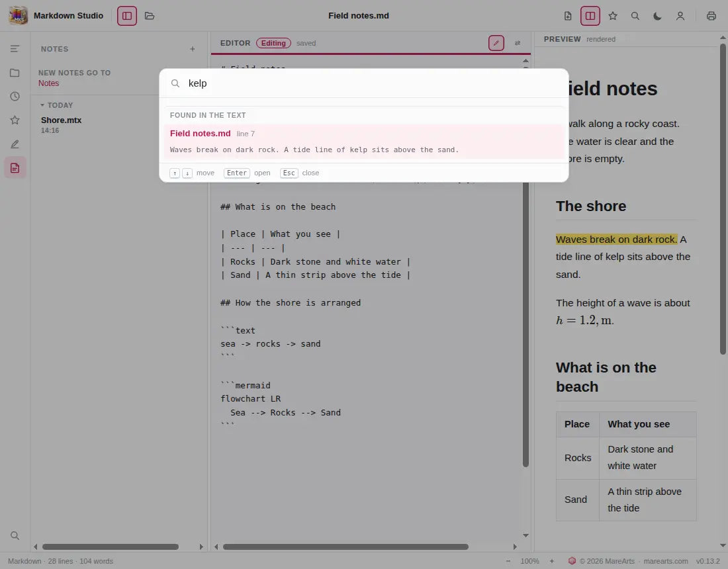Click the v0.13.2 version label
Image resolution: width=728 pixels, height=569 pixels.
click(x=707, y=561)
